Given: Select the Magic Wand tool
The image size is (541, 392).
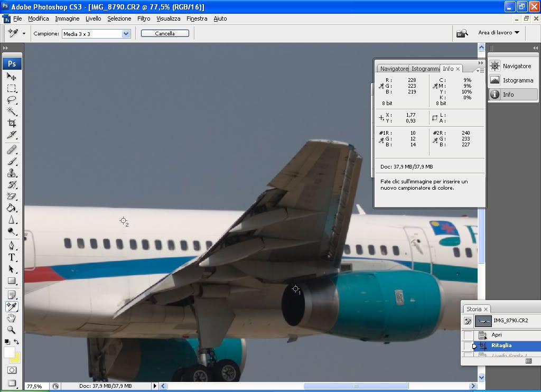Looking at the screenshot, I should point(12,111).
